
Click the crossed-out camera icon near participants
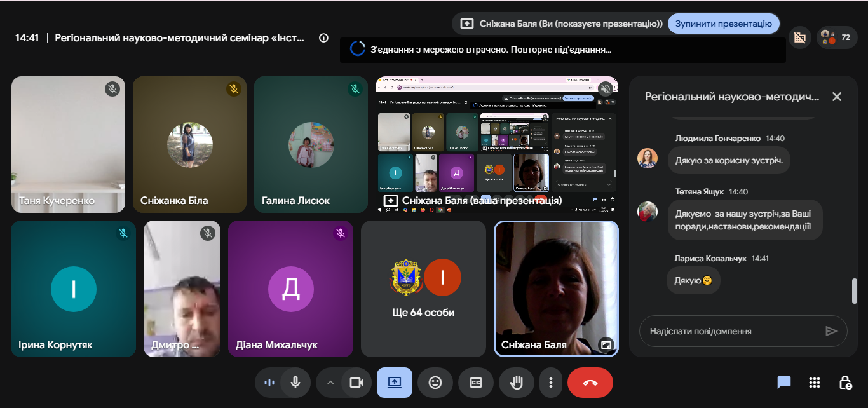click(799, 37)
